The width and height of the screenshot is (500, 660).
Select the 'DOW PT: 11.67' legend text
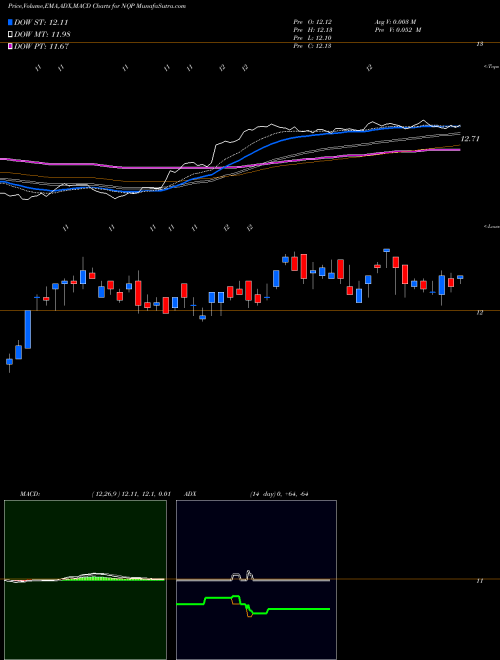41,46
